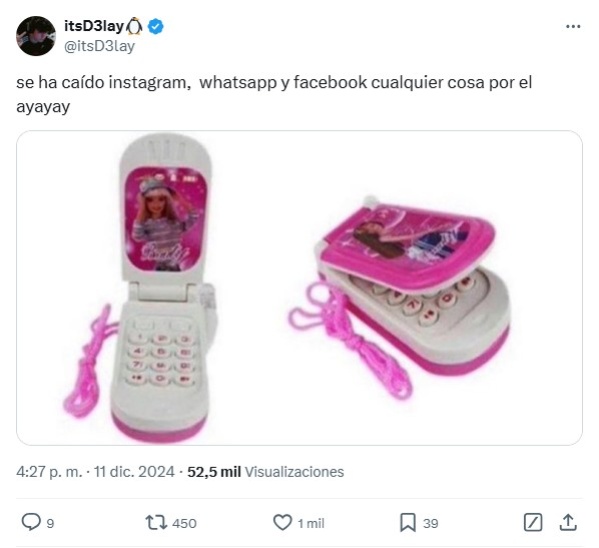Open the slashed square icon beside share
599x548 pixels.
(533, 522)
